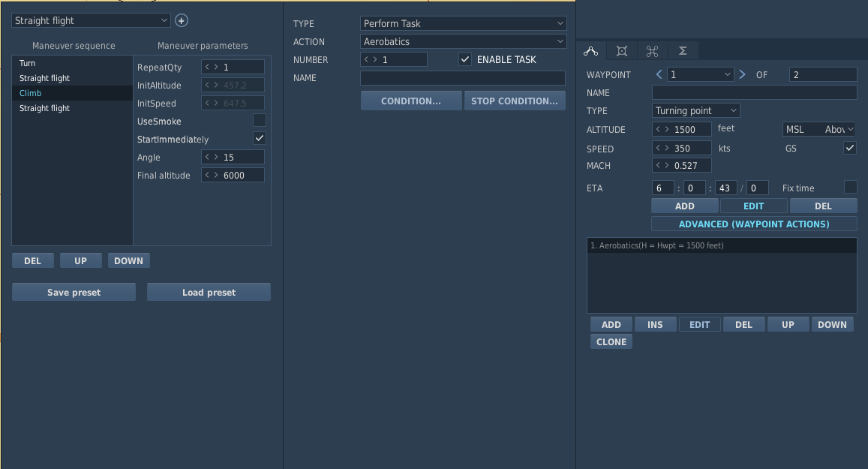
Task: Decrease waypoint SPEED value
Action: click(658, 148)
